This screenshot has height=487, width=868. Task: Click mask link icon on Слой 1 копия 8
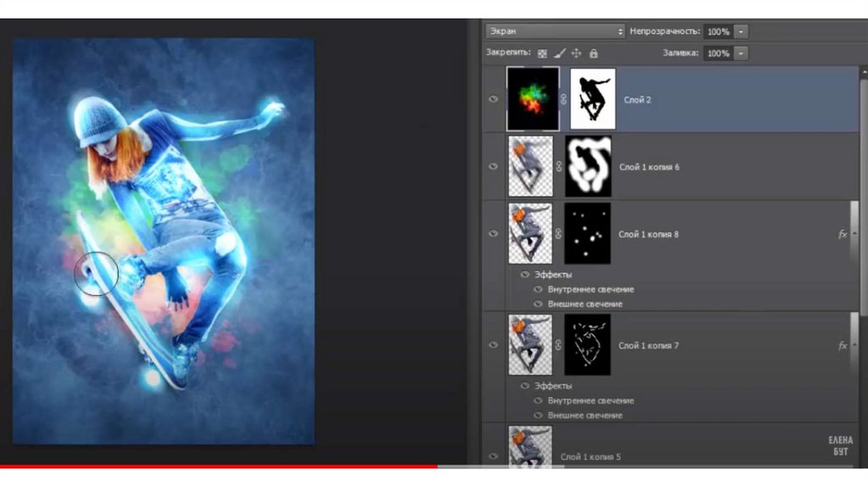coord(558,234)
